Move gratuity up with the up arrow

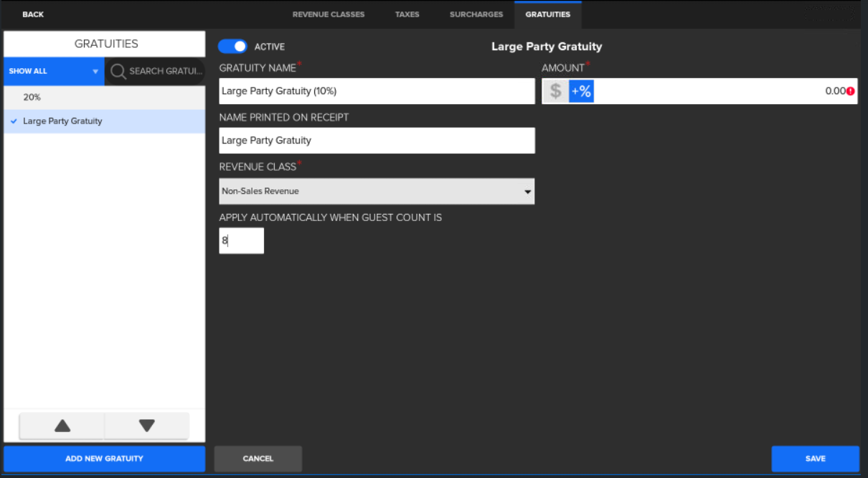coord(62,426)
